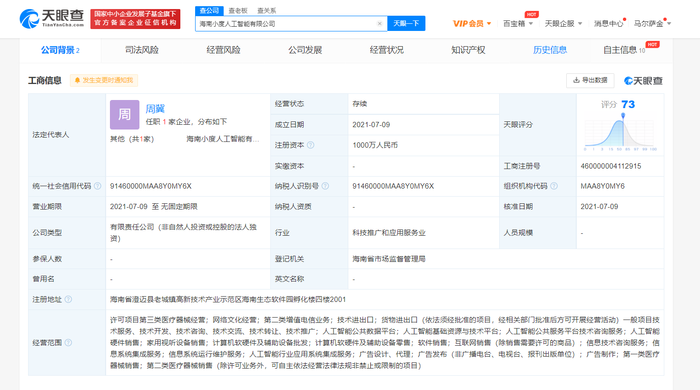Clear the search box with the X icon
The height and width of the screenshot is (390, 700).
(379, 24)
